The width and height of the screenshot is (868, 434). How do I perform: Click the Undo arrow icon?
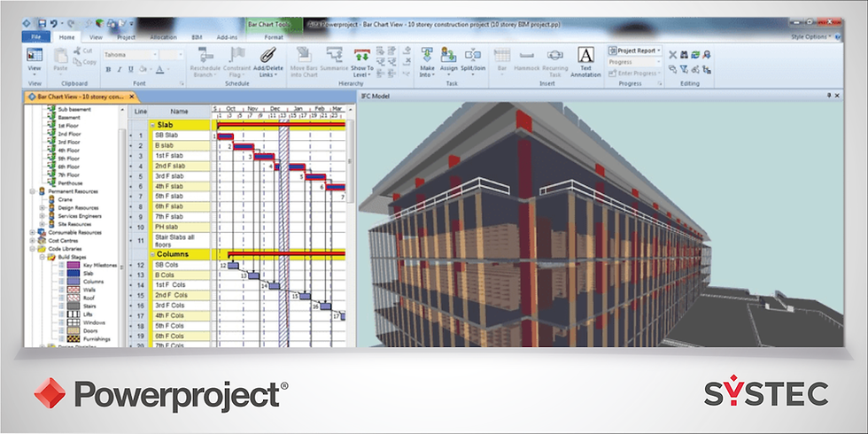click(x=54, y=24)
